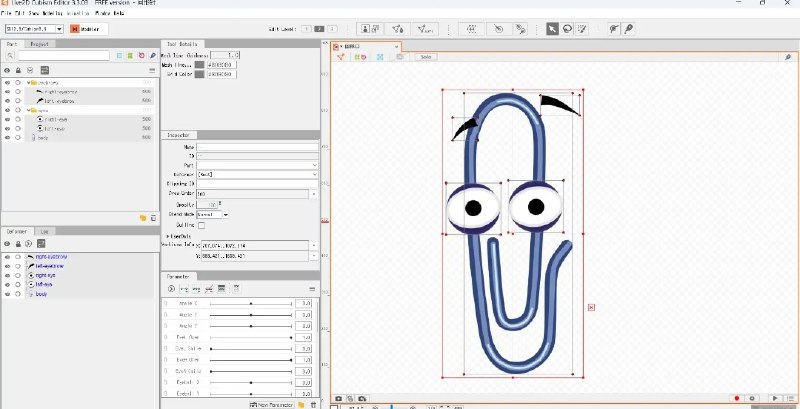Image resolution: width=800 pixels, height=409 pixels.
Task: Click the blue fit-to-view icon in view toolbar
Action: point(380,57)
